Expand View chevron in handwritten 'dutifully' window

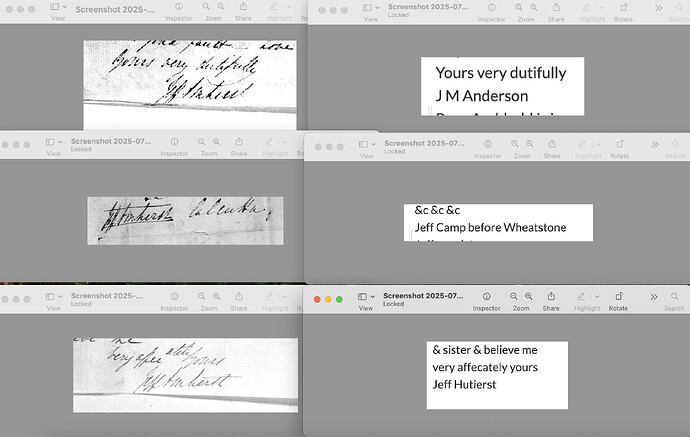(x=65, y=7)
